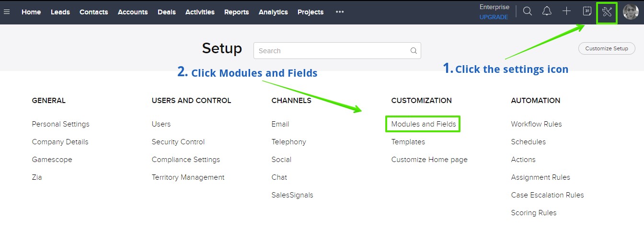Open Compliance Settings
The height and width of the screenshot is (232, 644).
pyautogui.click(x=186, y=160)
